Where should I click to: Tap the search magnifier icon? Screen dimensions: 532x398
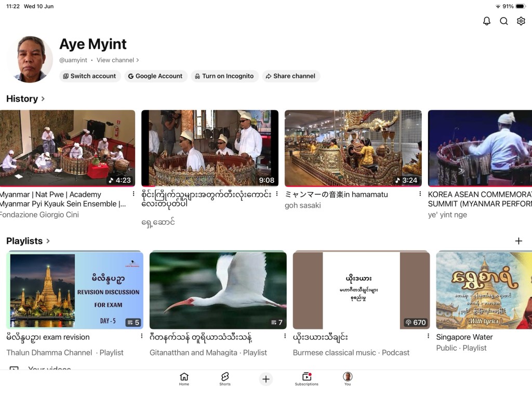coord(504,21)
